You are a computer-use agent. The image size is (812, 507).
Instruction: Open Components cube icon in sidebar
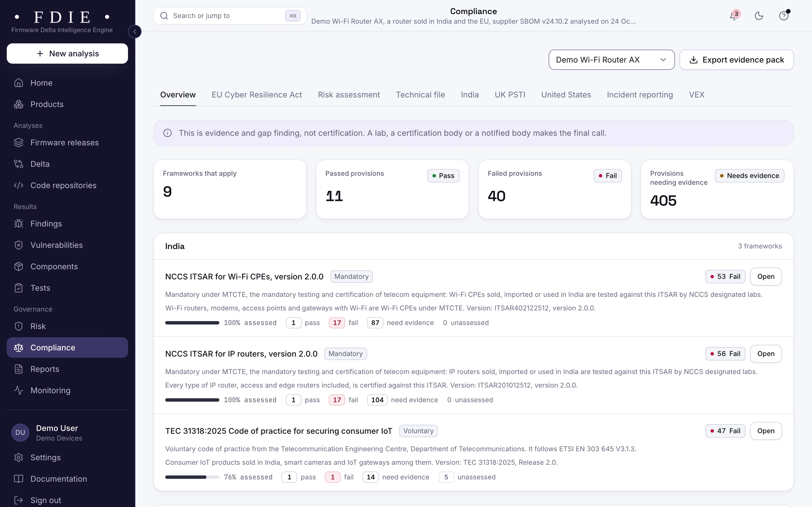pos(19,266)
